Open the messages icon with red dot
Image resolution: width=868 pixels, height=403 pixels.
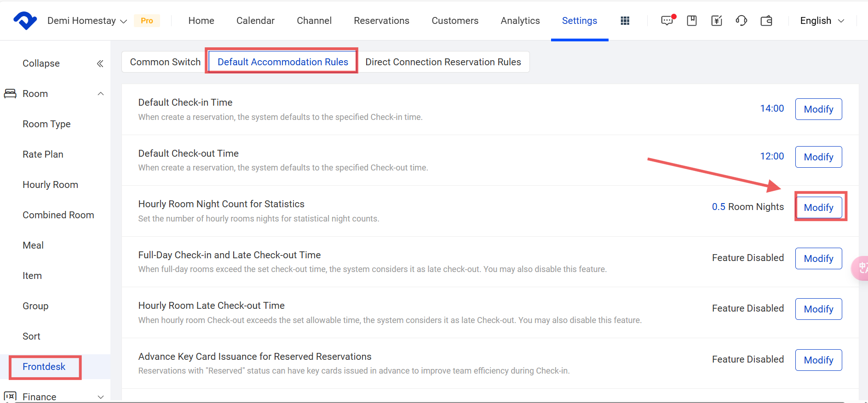tap(667, 21)
